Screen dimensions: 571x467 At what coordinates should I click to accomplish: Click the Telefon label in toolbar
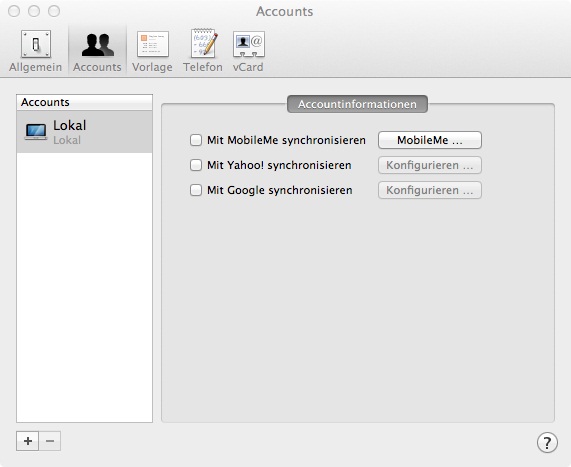[x=203, y=67]
